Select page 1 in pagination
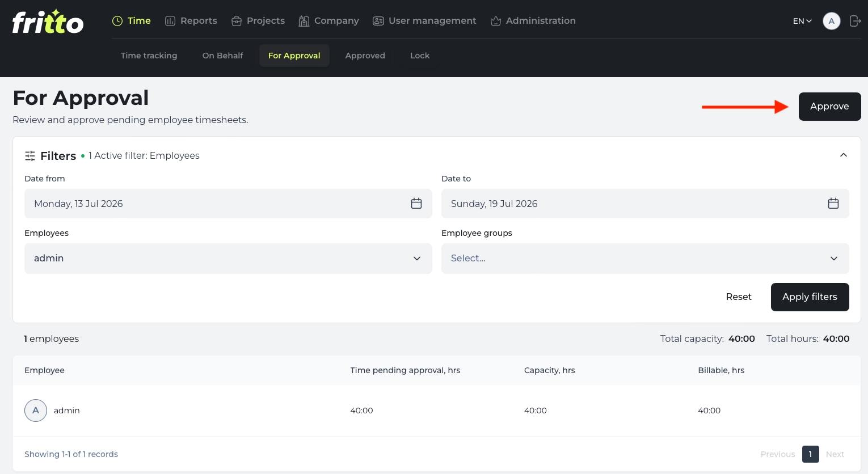Viewport: 868px width, 474px height. (x=811, y=454)
